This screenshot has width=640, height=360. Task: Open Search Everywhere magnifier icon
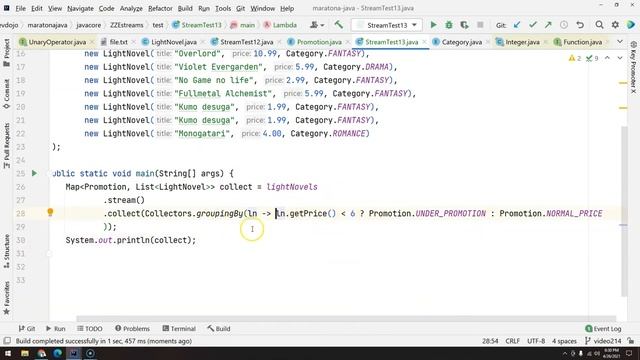pos(599,25)
